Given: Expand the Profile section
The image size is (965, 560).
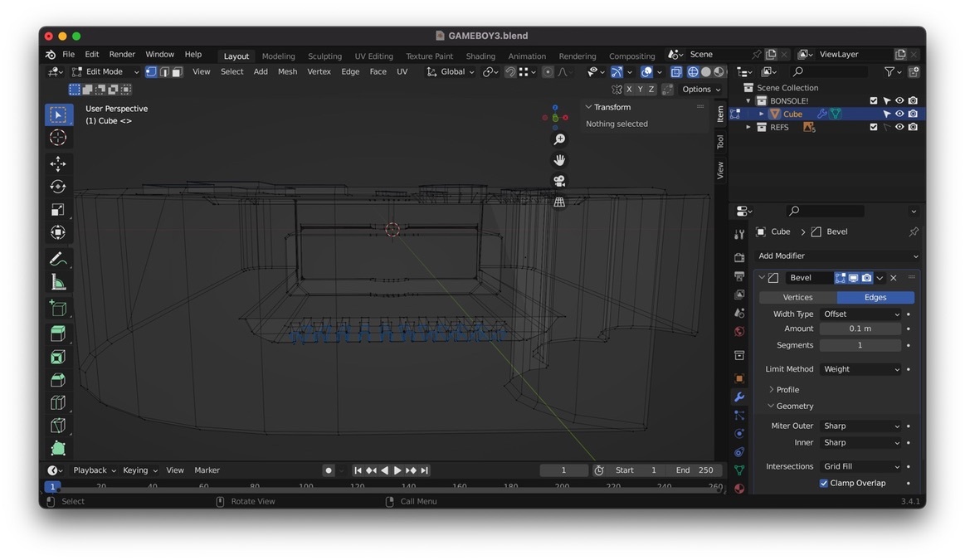Looking at the screenshot, I should 787,390.
